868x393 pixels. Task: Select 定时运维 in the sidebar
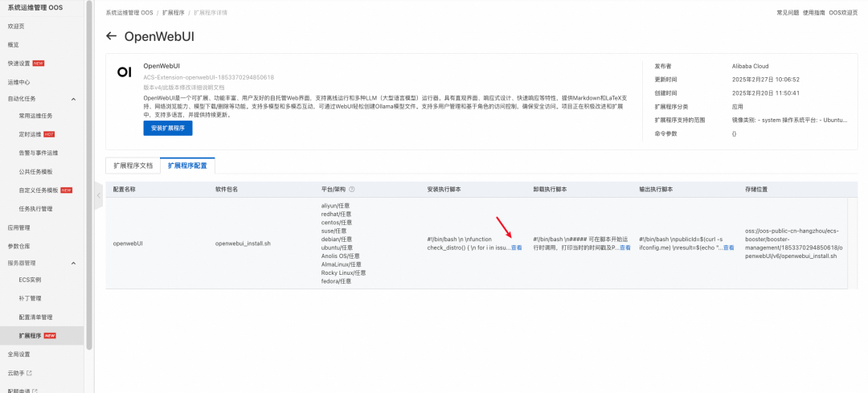[30, 134]
